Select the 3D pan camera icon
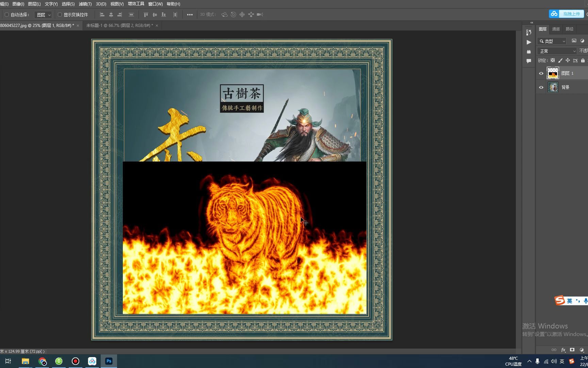The image size is (588, 368). point(242,15)
